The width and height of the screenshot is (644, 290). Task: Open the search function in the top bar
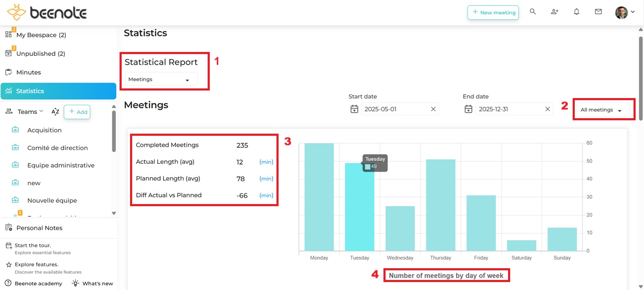[x=533, y=12]
